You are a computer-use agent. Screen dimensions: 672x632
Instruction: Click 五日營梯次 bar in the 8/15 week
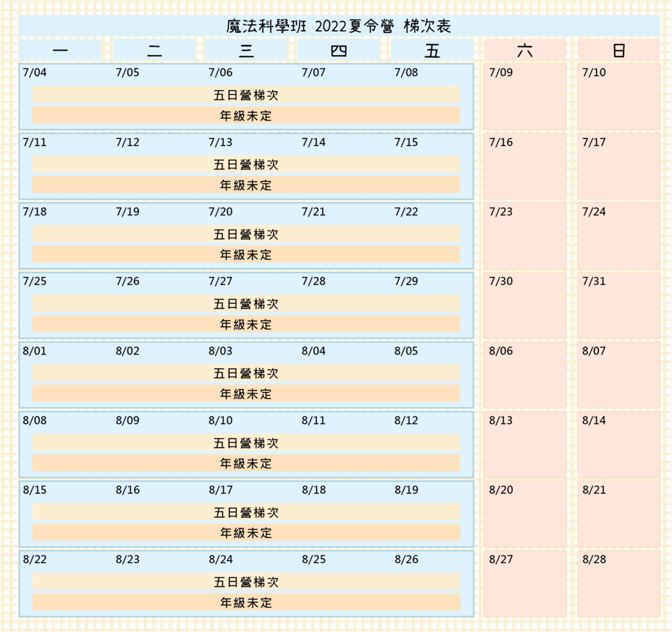[247, 513]
